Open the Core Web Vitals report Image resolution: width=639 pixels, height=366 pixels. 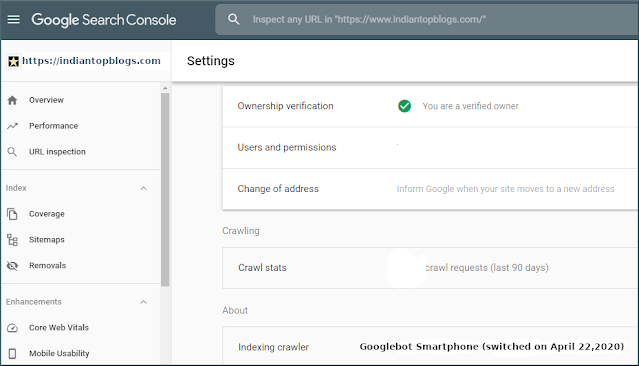(59, 328)
